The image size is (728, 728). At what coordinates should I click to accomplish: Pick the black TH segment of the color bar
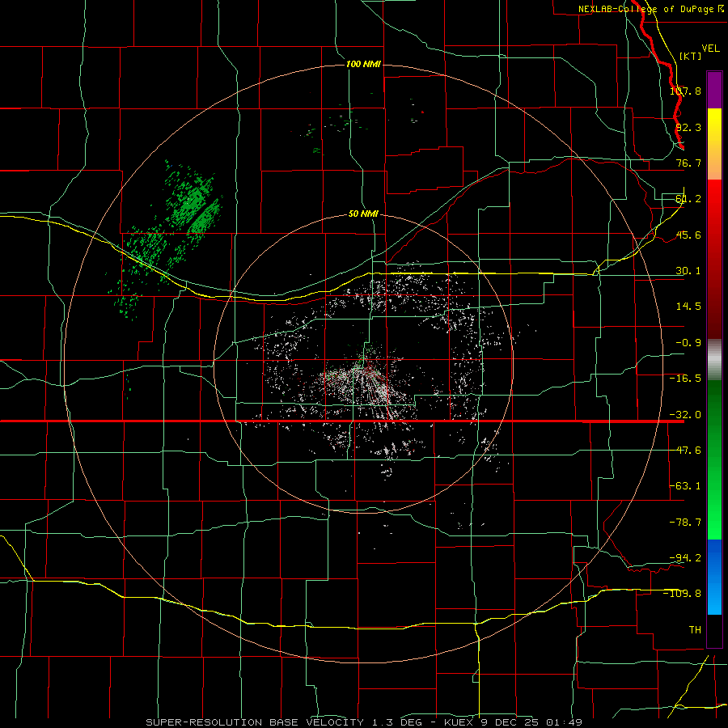pyautogui.click(x=714, y=630)
